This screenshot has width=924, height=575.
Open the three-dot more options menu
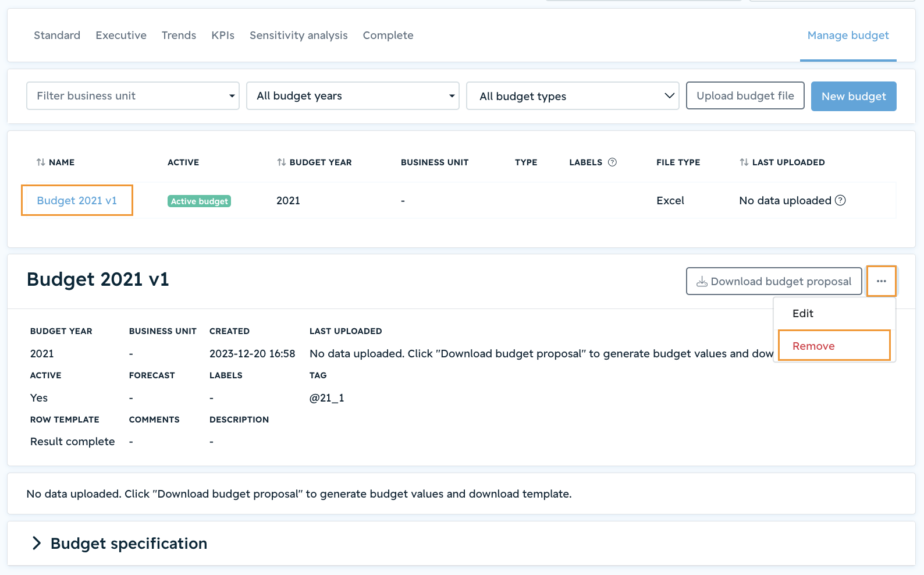(x=881, y=281)
